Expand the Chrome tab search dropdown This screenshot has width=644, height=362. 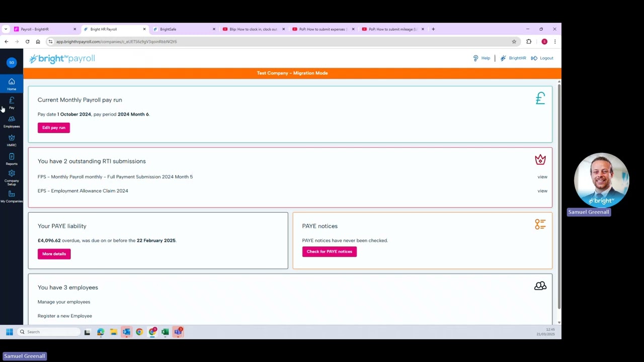pos(6,29)
